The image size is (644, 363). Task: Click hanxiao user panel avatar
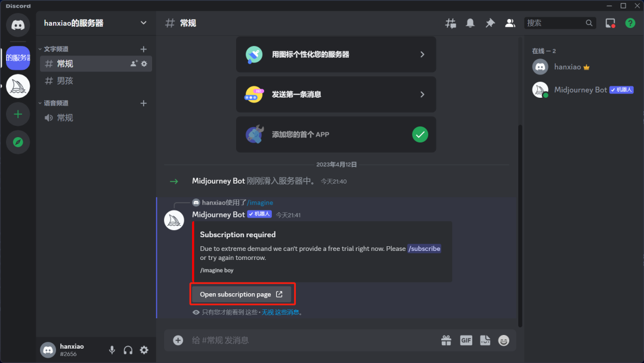[x=48, y=350]
